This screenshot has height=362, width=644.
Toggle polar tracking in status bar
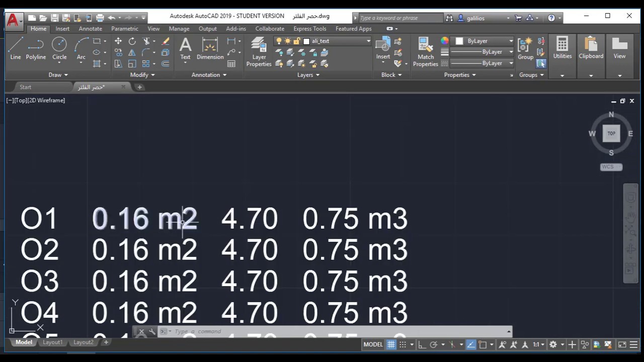(433, 344)
